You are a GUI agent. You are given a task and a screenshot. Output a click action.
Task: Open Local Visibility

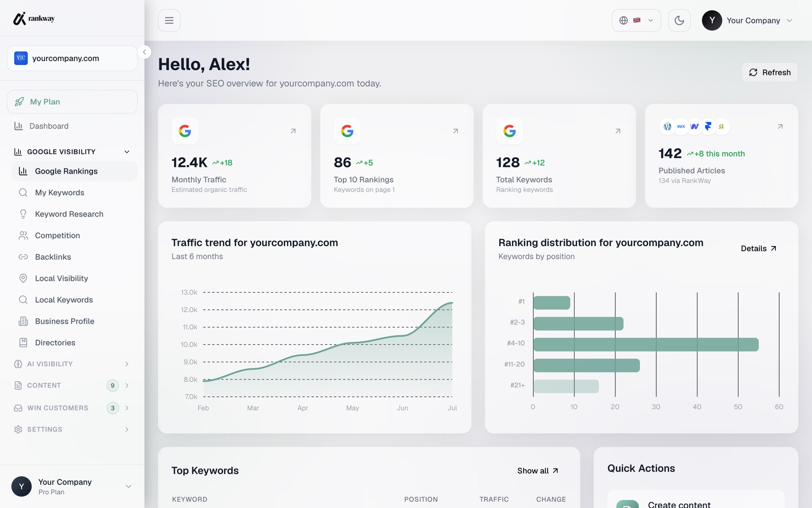pos(74,278)
